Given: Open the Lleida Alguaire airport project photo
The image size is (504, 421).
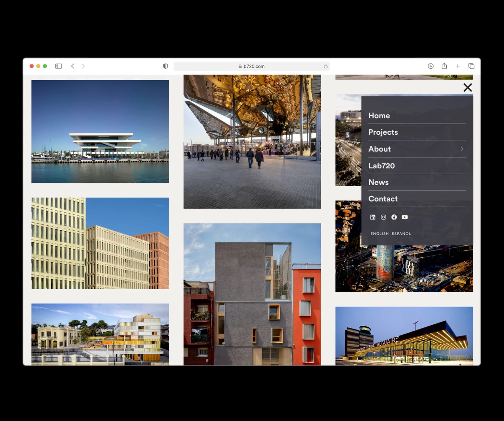Looking at the screenshot, I should coord(404,336).
